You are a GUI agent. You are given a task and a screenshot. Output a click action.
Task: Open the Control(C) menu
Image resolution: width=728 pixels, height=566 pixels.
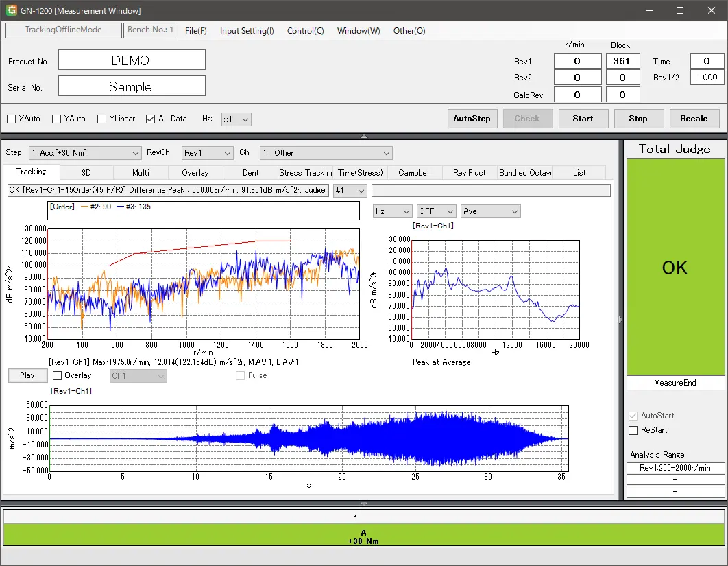point(306,31)
